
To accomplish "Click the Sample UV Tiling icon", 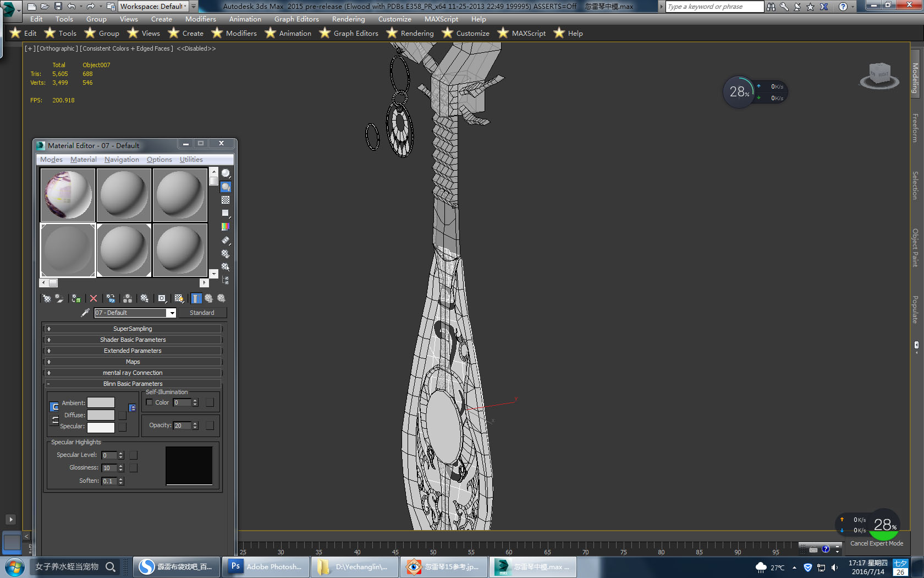I will (x=226, y=214).
